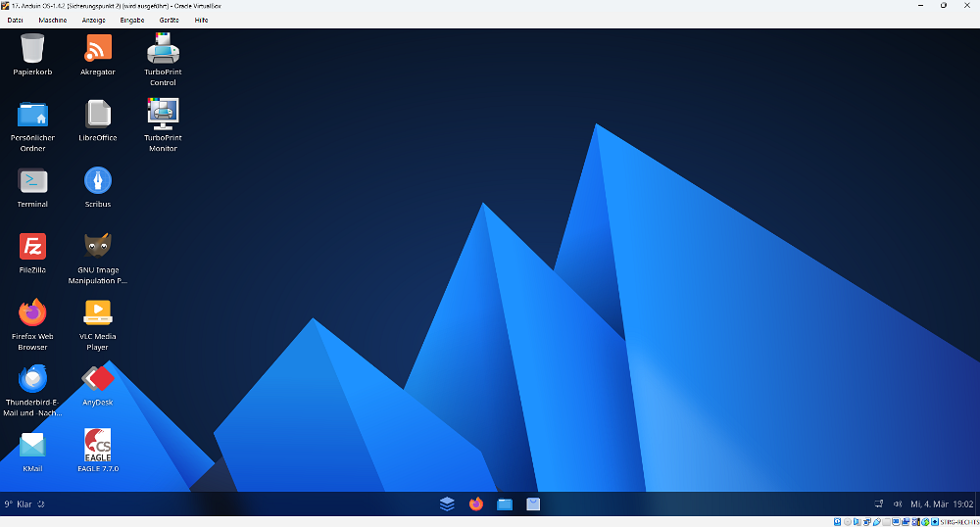This screenshot has height=527, width=980.
Task: Open the VirtualBox Datei menu
Action: pos(16,20)
